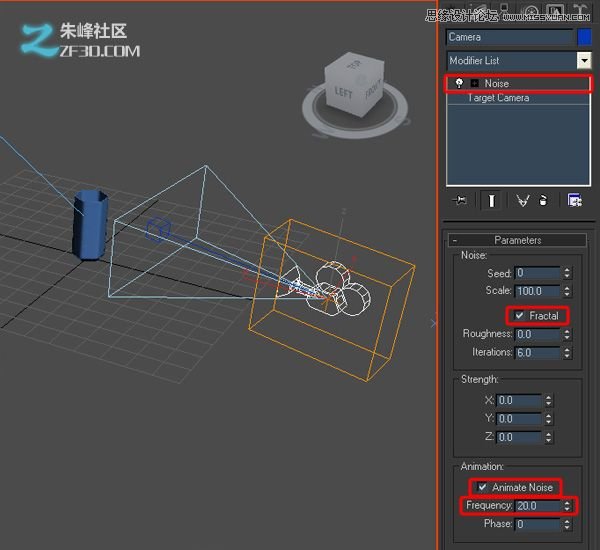Viewport: 600px width, 550px height.
Task: Click the Iterations spinner arrows
Action: pyautogui.click(x=567, y=353)
